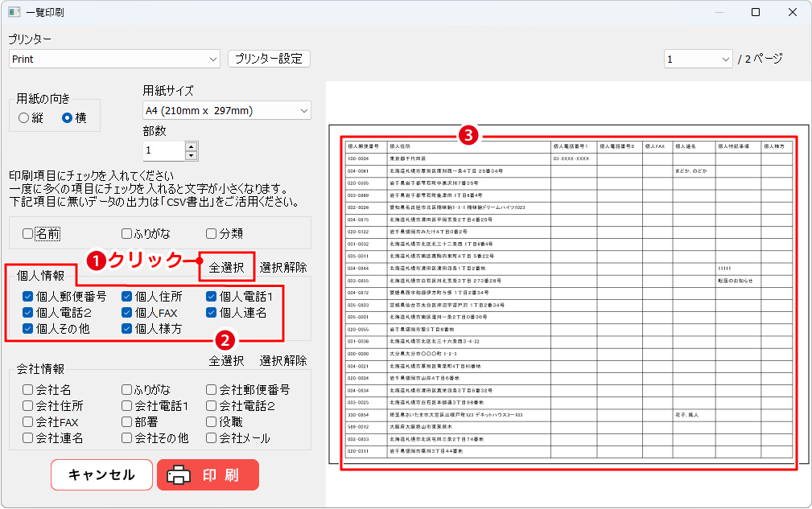This screenshot has height=509, width=812.
Task: Click the red 印刷 print button
Action: (x=208, y=474)
